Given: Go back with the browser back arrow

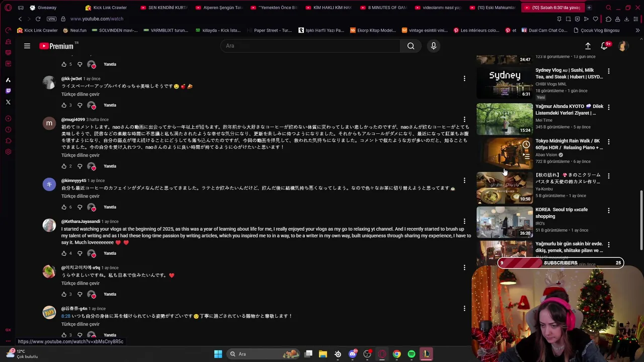Looking at the screenshot, I should pos(20,19).
